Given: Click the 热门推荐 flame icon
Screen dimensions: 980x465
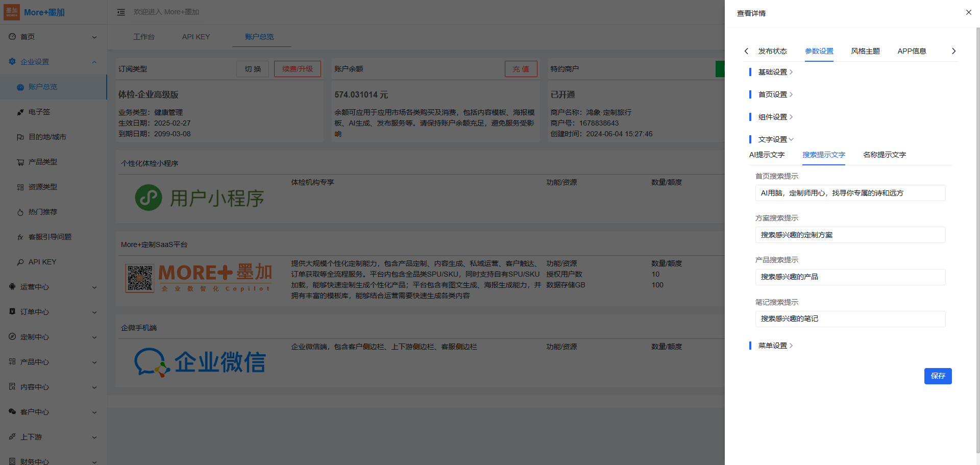Looking at the screenshot, I should point(20,212).
